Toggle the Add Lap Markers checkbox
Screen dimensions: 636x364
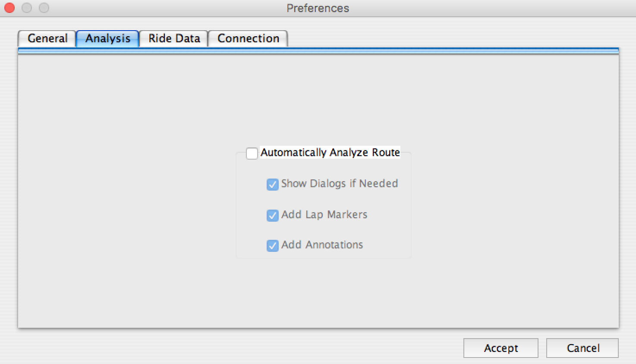(272, 215)
